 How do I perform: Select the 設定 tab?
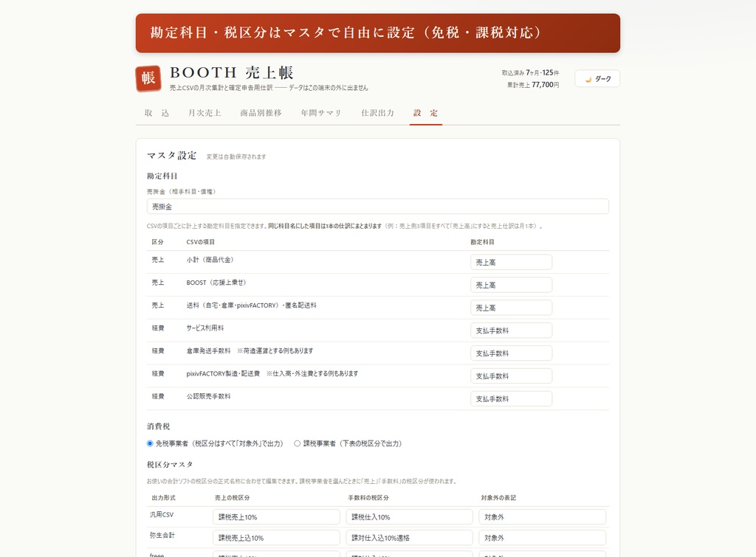426,113
